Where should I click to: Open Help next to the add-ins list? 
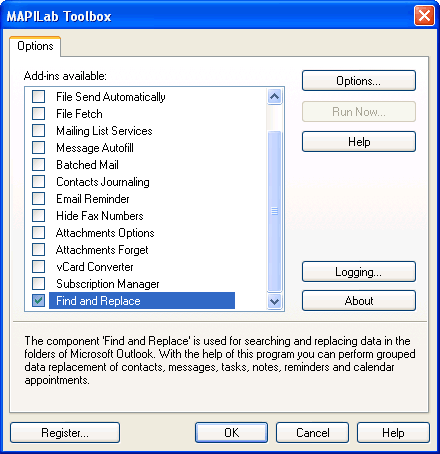pyautogui.click(x=359, y=142)
